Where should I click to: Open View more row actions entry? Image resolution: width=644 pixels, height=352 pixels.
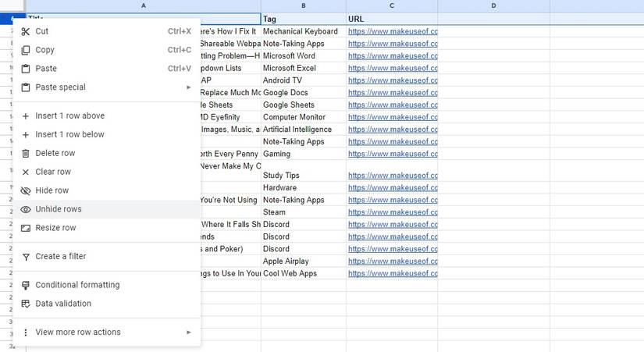(x=107, y=332)
